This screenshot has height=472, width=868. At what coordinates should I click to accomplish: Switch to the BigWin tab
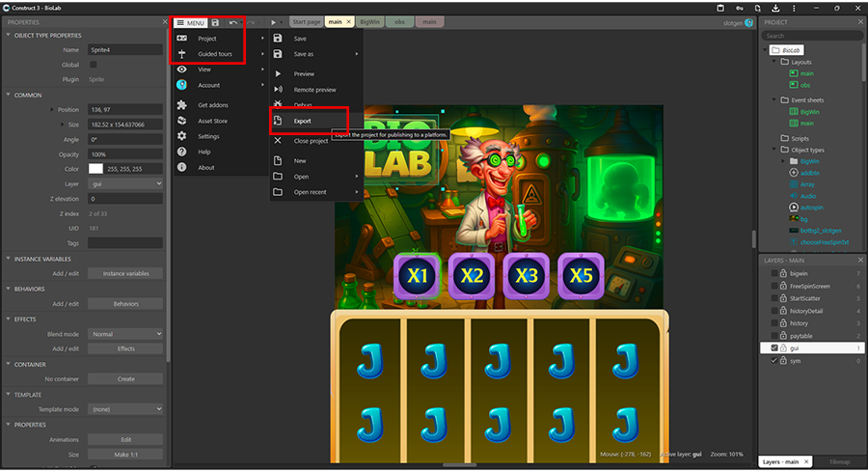point(368,21)
